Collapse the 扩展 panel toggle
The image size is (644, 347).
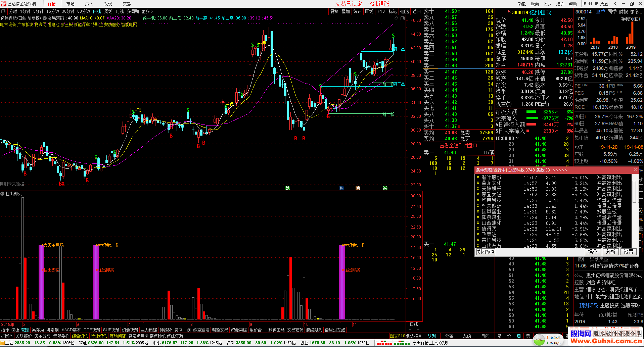7,336
